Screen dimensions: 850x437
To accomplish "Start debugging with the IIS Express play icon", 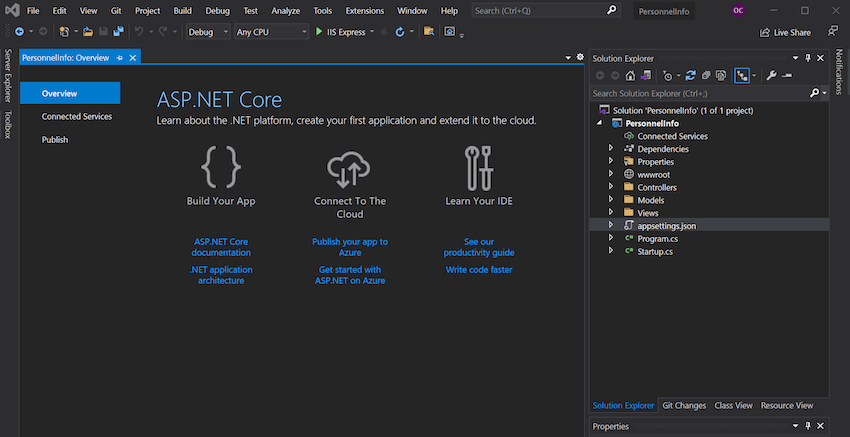I will pos(319,32).
